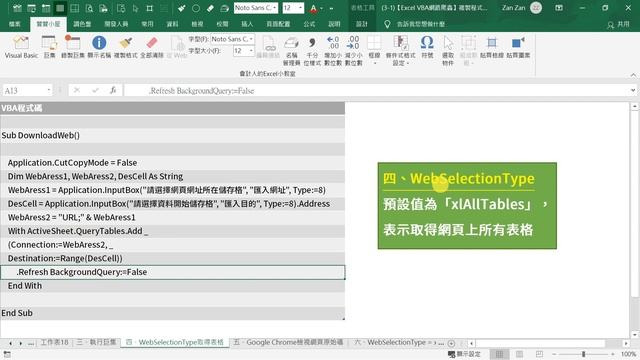This screenshot has width=640, height=360.
Task: Click the zoom out minus button
Action: [x=554, y=354]
